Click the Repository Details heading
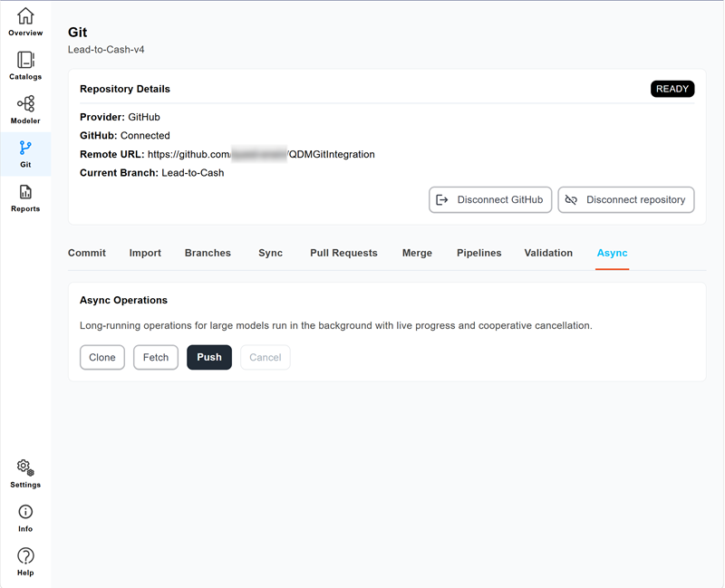The height and width of the screenshot is (588, 725). (125, 89)
